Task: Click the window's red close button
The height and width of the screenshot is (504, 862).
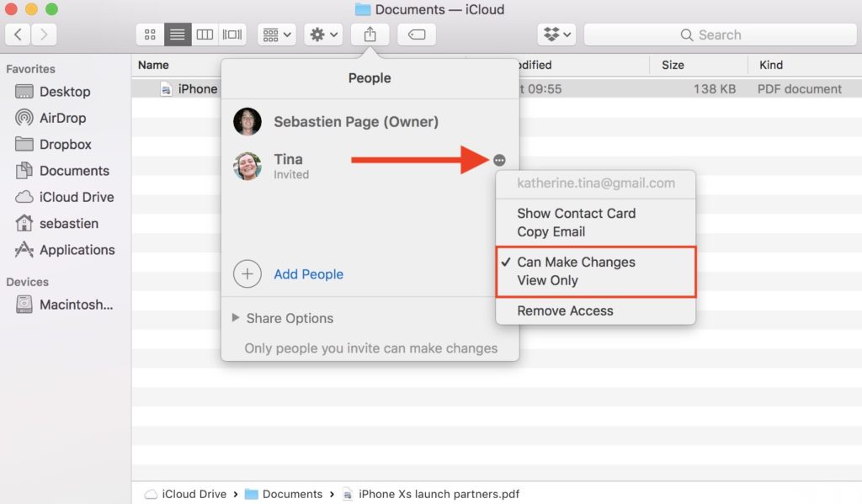Action: (11, 8)
